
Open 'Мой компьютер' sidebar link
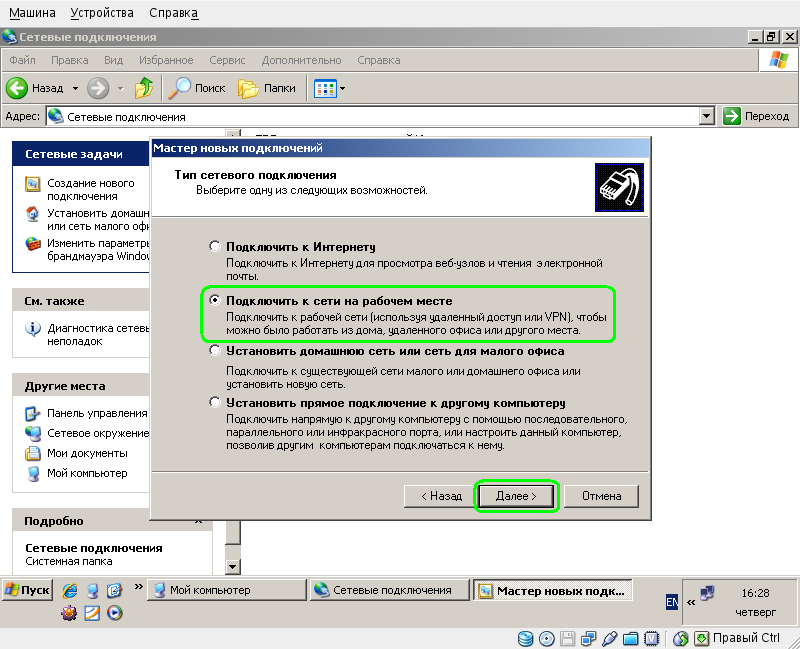tap(87, 473)
